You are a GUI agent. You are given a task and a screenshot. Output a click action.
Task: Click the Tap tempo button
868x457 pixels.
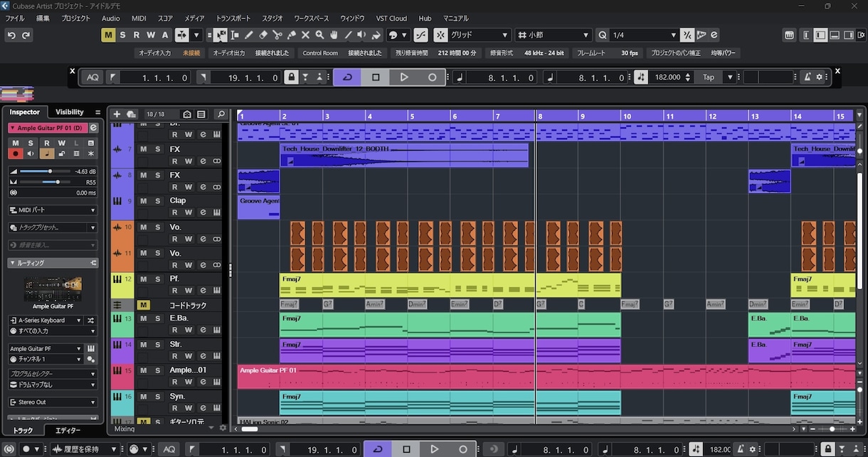pos(709,77)
